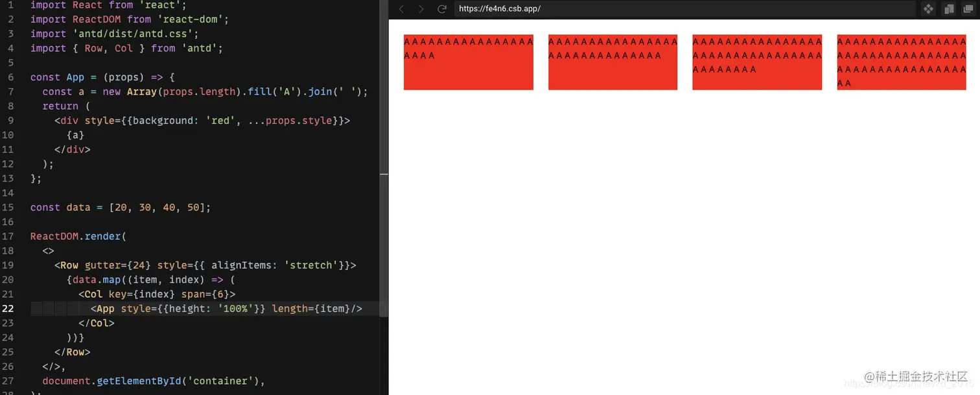
Task: Click the closing '</Col>' tag
Action: click(97, 323)
